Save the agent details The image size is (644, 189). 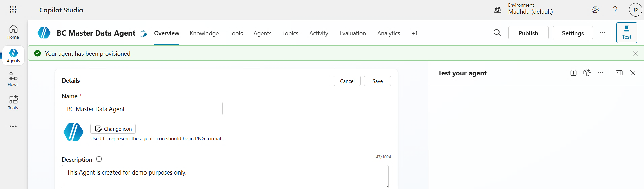(377, 81)
